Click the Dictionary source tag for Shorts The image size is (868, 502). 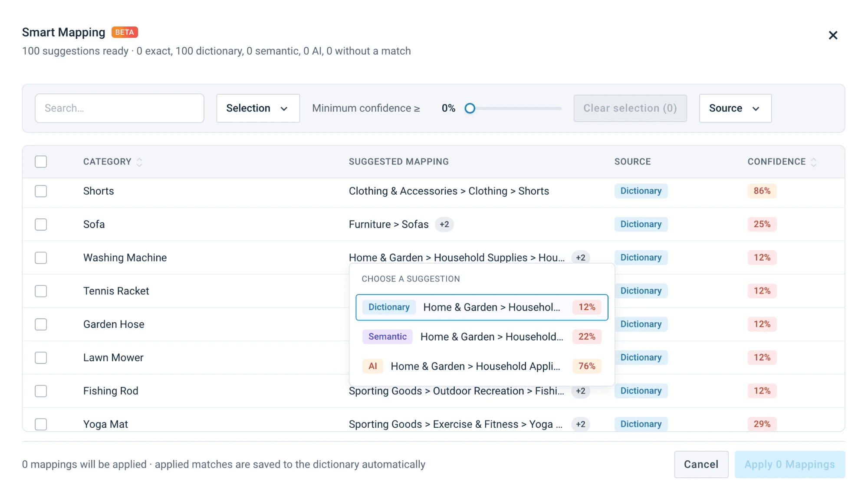click(x=641, y=191)
